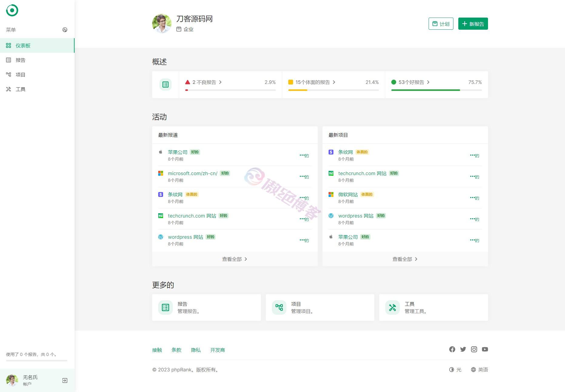This screenshot has width=565, height=392.
Task: Open the 项目 管理项目 card
Action: (320, 307)
